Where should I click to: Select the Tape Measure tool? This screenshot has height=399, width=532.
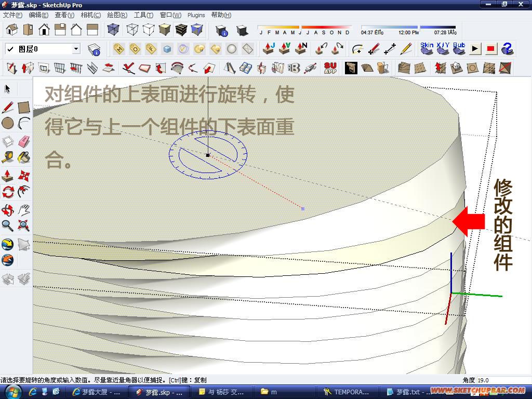(x=8, y=157)
